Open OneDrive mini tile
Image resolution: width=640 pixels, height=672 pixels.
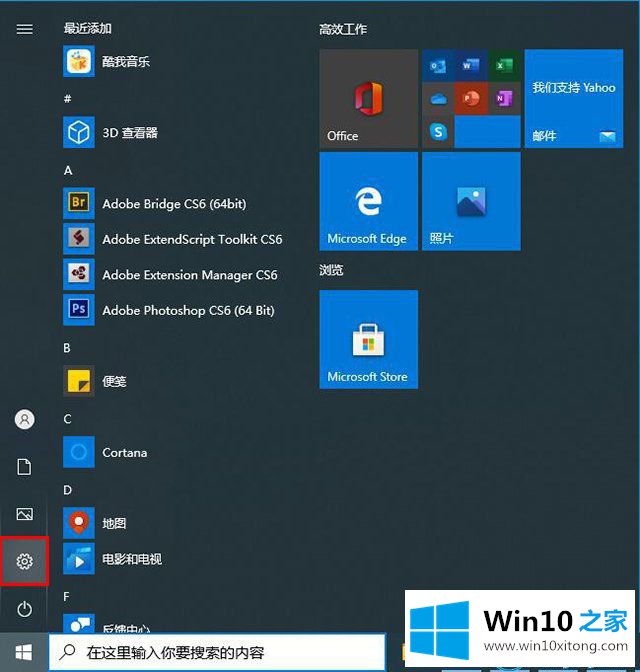click(438, 99)
